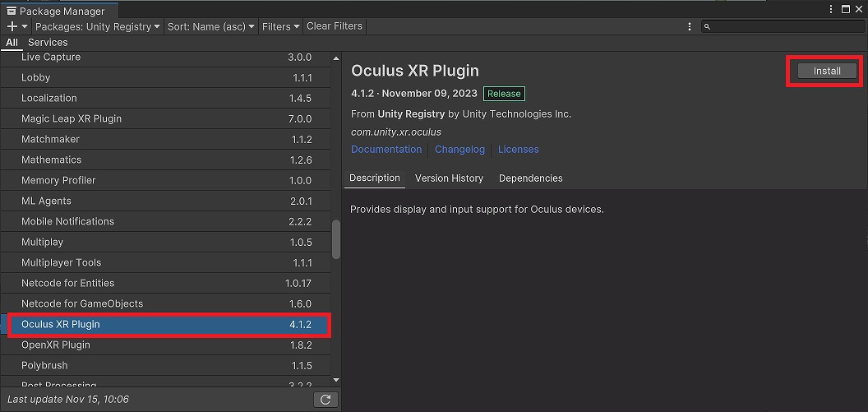Open the Documentation link
This screenshot has width=868, height=412.
(x=386, y=150)
